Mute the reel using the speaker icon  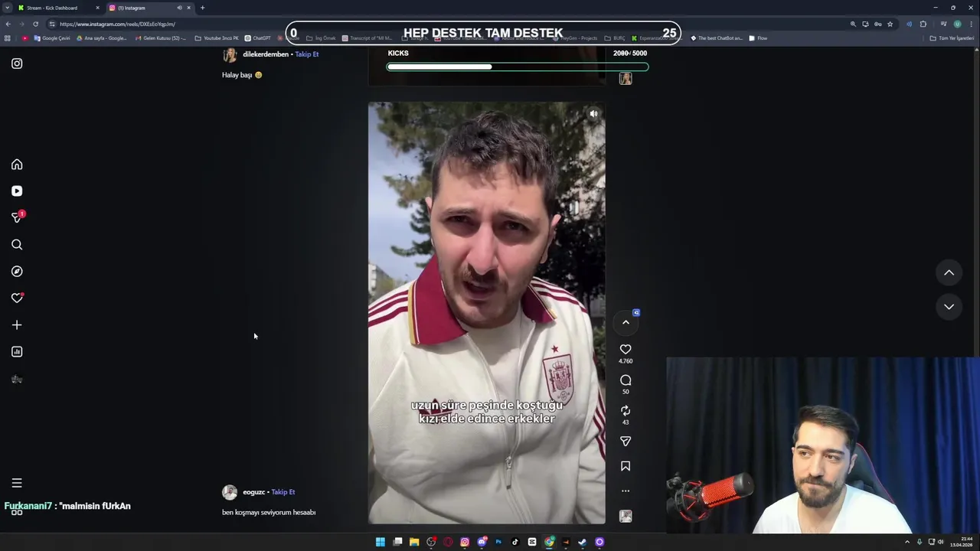click(x=593, y=114)
